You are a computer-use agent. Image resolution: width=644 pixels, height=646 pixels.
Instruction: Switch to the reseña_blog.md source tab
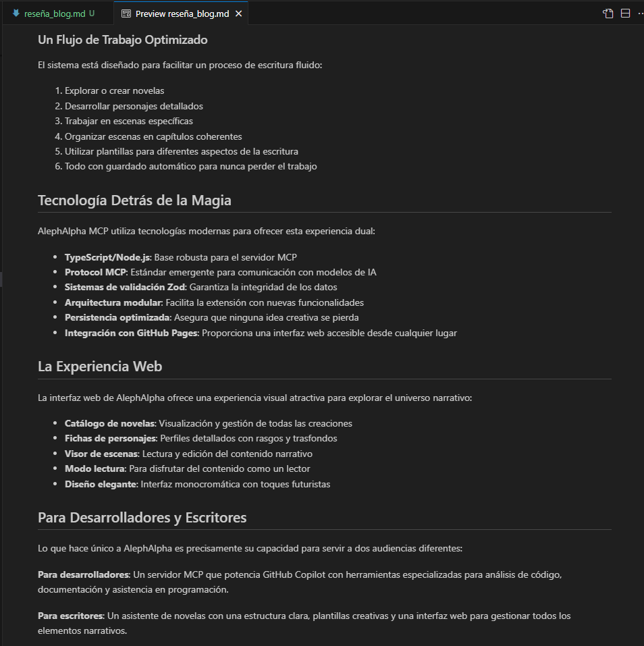(x=54, y=14)
